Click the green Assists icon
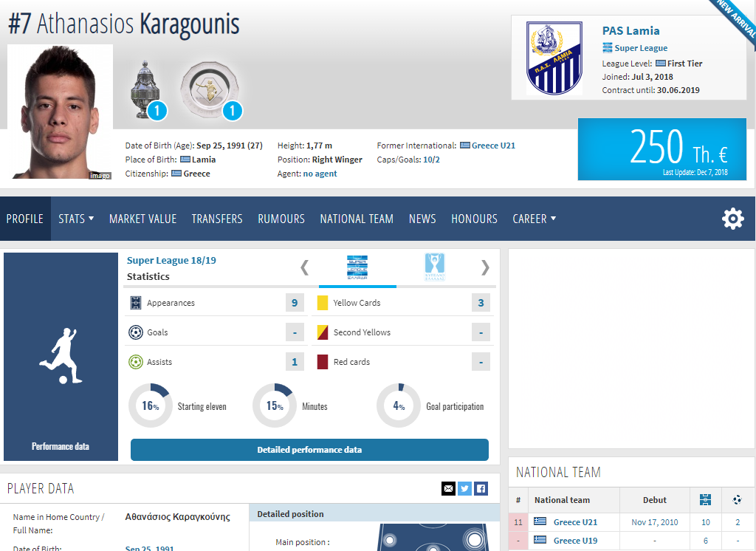The image size is (756, 551). pos(136,362)
